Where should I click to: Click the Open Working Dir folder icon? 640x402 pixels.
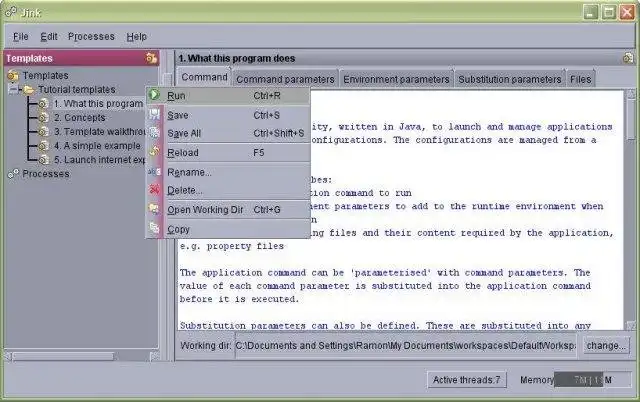pos(154,209)
